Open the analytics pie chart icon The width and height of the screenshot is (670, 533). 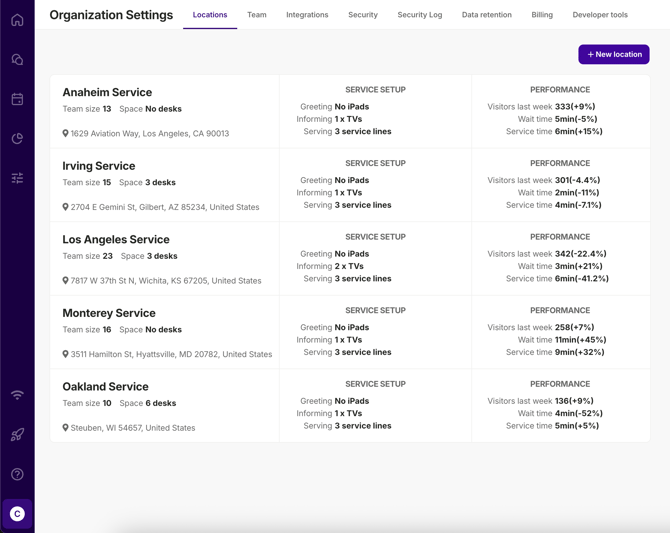pos(17,138)
